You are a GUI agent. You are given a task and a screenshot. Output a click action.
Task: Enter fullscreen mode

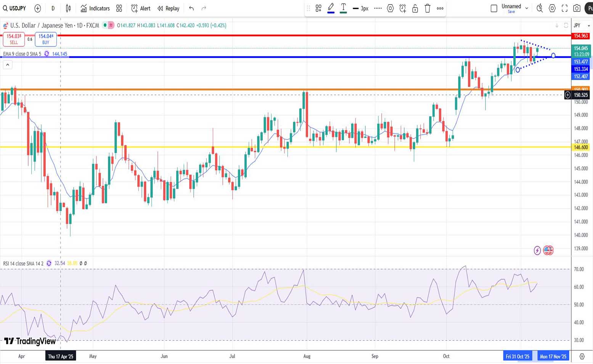pyautogui.click(x=564, y=8)
